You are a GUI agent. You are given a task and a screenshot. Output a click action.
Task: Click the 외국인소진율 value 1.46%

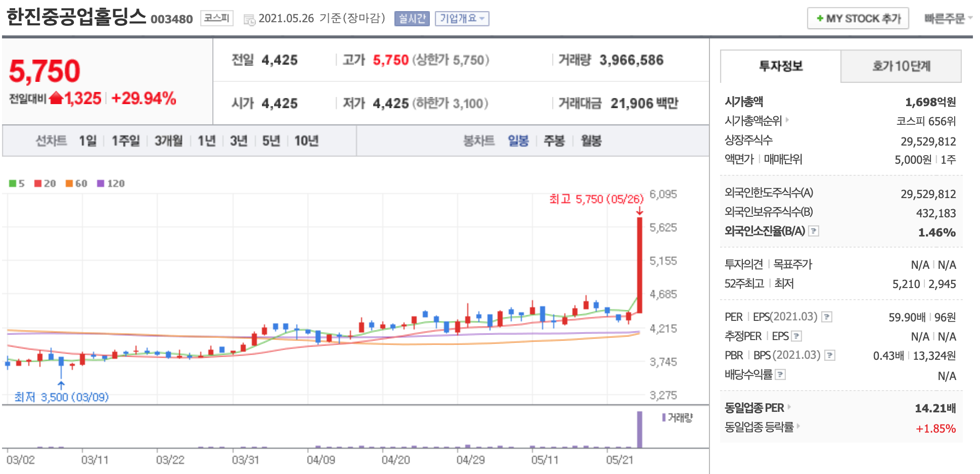937,232
